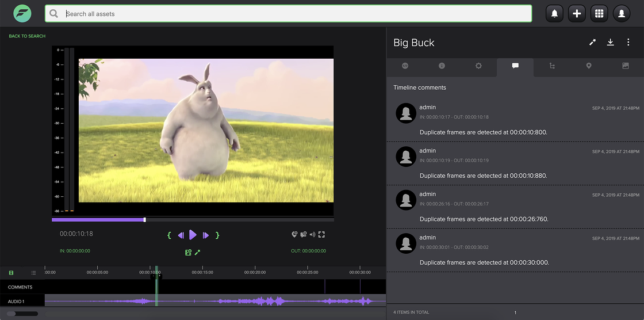Set the out point with right brace
The image size is (644, 320).
[217, 235]
